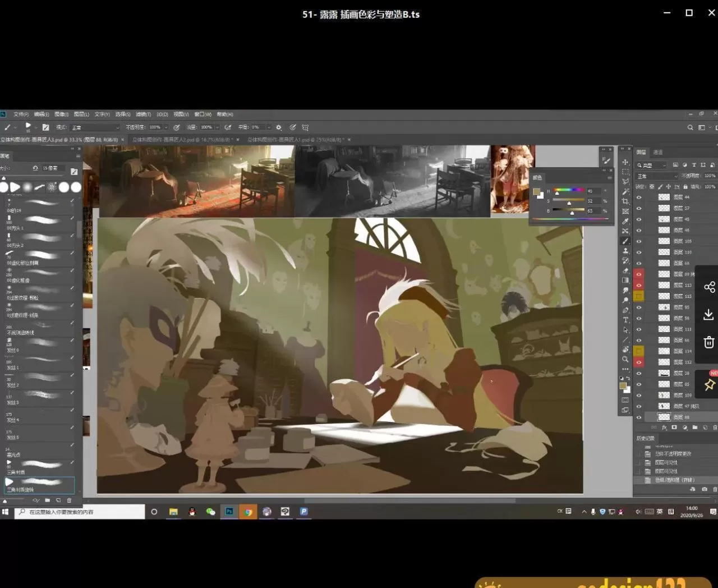The height and width of the screenshot is (588, 718).
Task: Expand the brush opacity dropdown arrow
Action: pyautogui.click(x=165, y=127)
